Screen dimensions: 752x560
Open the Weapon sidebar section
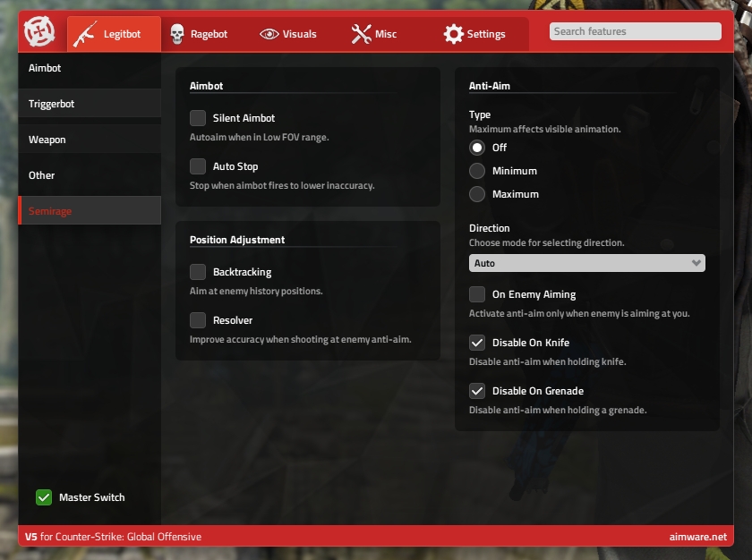(90, 140)
